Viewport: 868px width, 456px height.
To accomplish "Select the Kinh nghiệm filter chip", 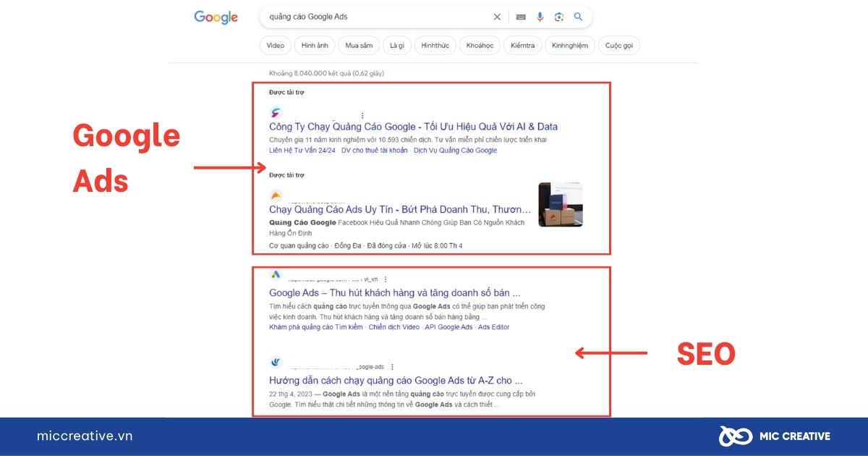I will pyautogui.click(x=570, y=45).
